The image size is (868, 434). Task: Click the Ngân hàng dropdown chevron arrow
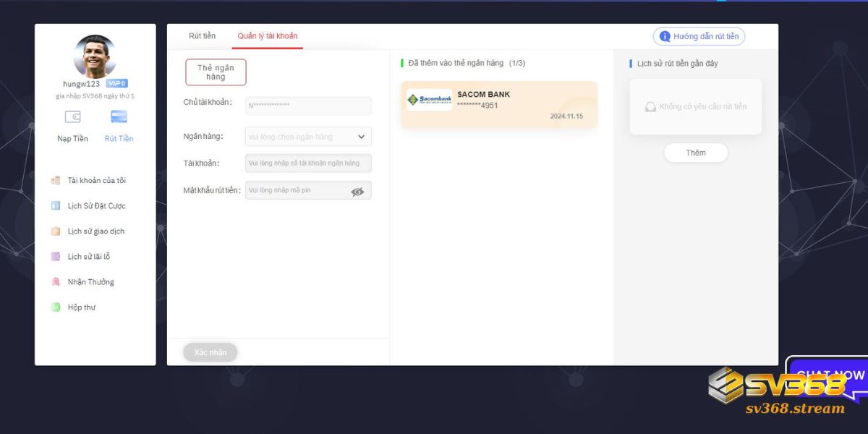(x=362, y=137)
